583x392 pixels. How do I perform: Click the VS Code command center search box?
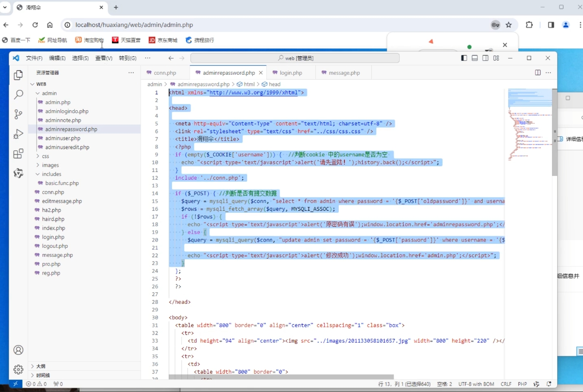295,58
